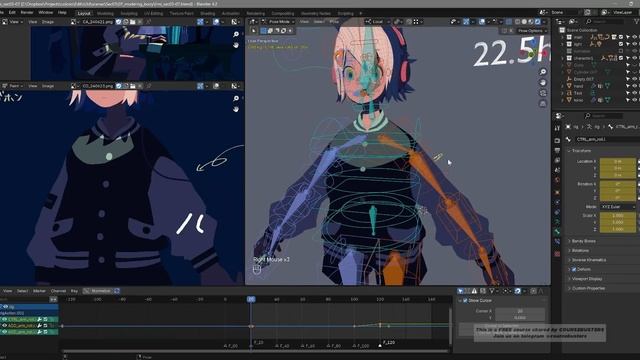Screen dimensions: 640x360
Task: Open the Render properties tab
Action: click(x=558, y=140)
